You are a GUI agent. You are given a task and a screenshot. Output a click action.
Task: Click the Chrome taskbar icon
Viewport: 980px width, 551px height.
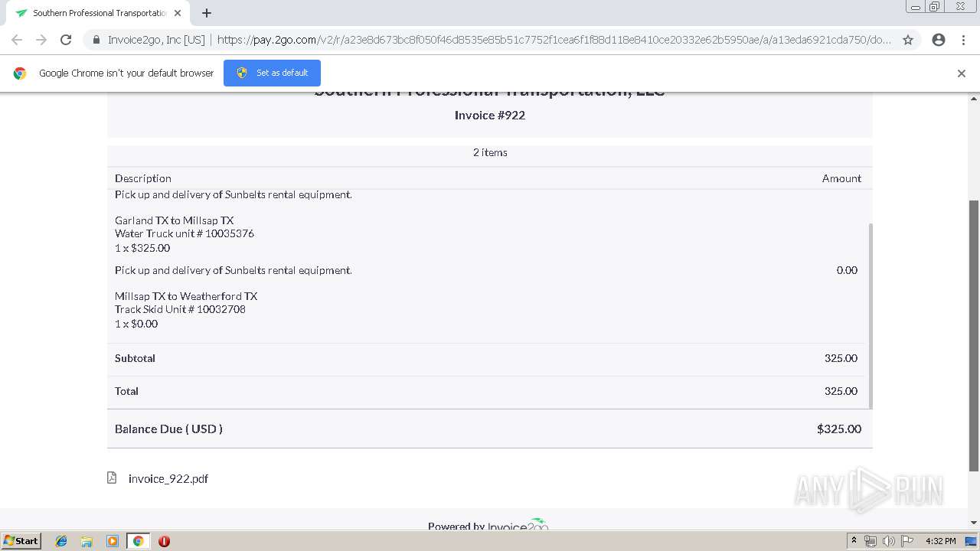pos(139,541)
